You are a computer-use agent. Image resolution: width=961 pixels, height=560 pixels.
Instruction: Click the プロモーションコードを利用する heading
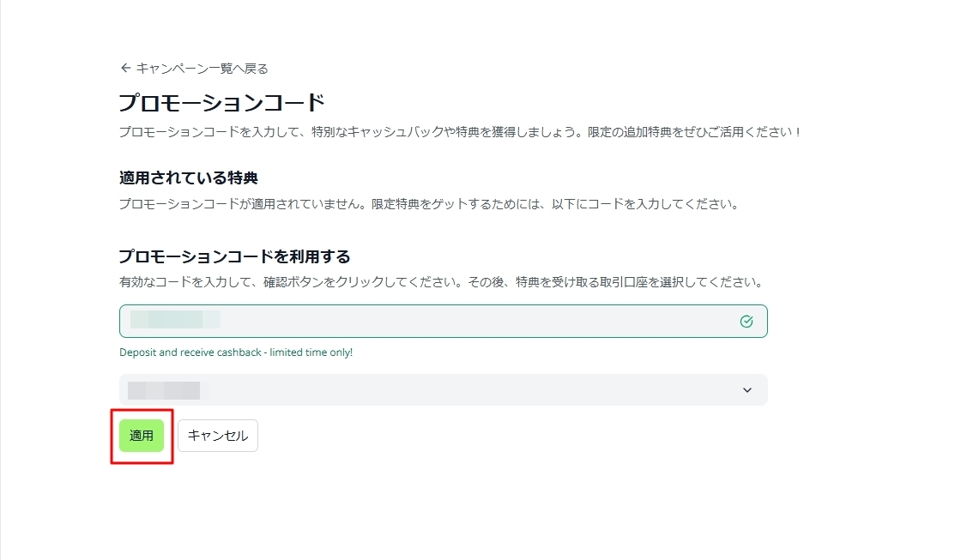[x=235, y=256]
